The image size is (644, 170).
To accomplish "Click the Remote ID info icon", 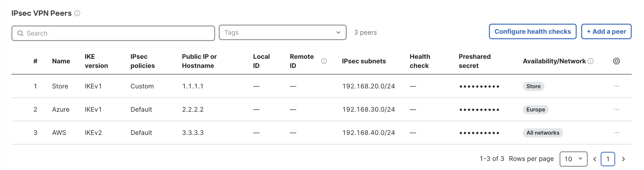I will point(324,61).
